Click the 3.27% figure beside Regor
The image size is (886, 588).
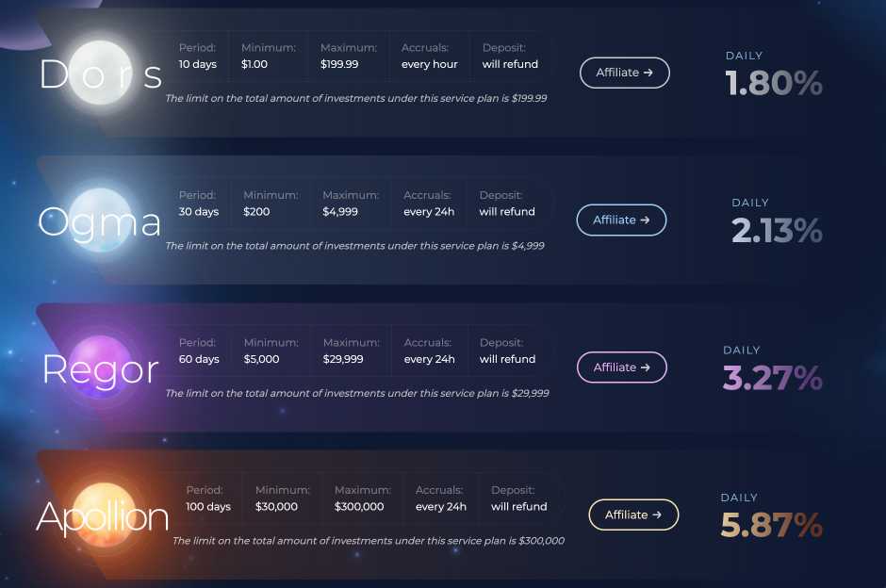point(772,378)
